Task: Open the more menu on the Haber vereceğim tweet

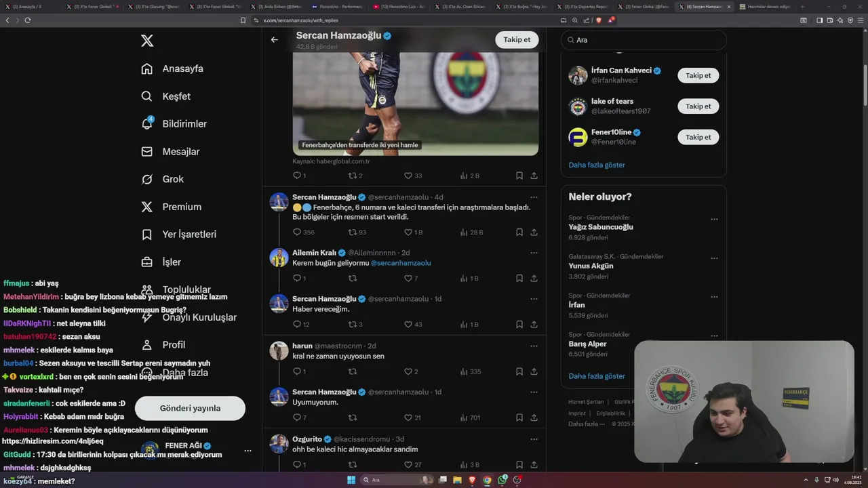Action: point(534,299)
